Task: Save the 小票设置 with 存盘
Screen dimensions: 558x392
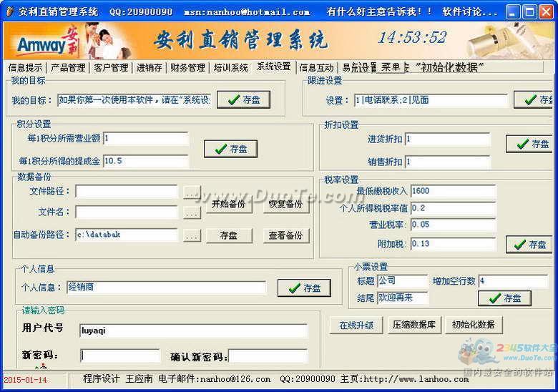Action: coord(504,298)
